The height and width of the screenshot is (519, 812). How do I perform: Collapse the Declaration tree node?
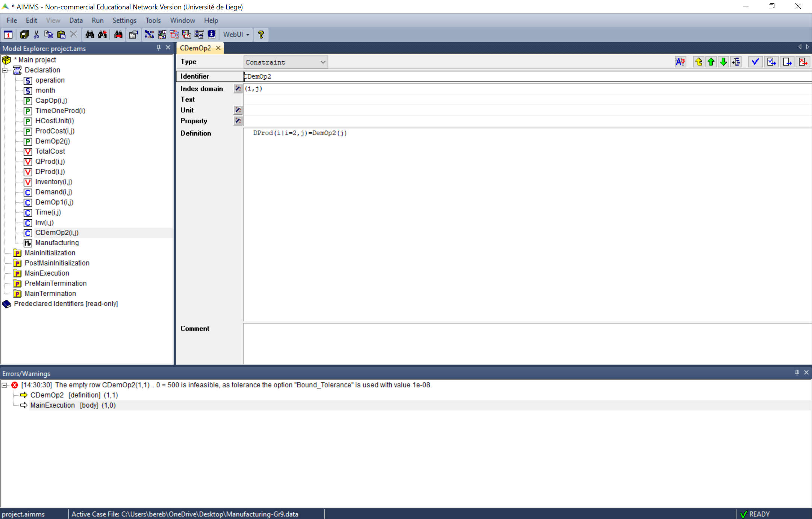click(5, 70)
